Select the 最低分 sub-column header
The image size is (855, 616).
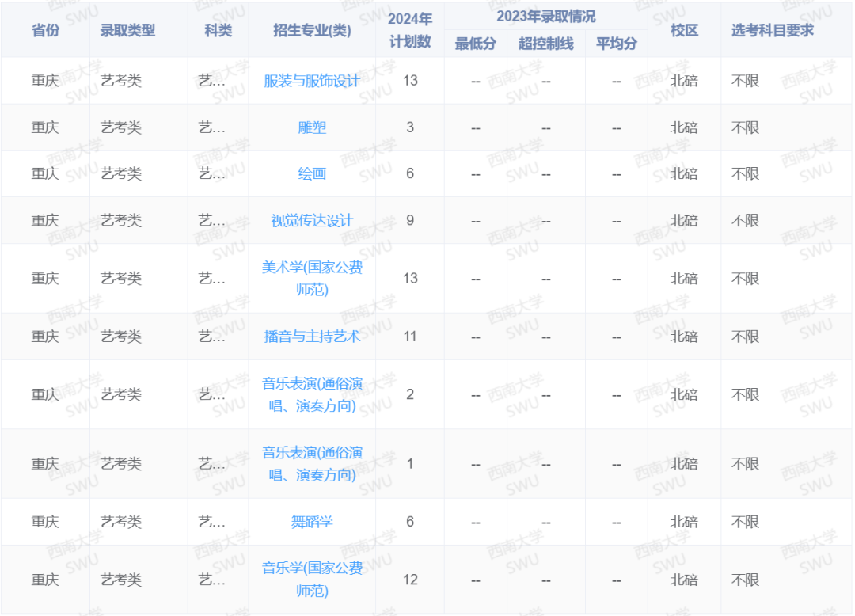474,44
